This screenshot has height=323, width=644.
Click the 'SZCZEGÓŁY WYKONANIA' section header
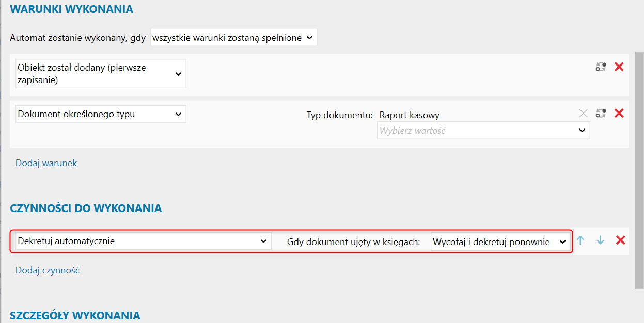[x=75, y=315]
